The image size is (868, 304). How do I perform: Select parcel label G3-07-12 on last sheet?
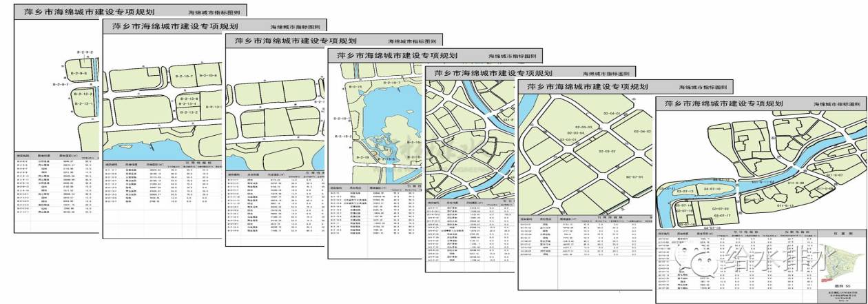point(722,180)
